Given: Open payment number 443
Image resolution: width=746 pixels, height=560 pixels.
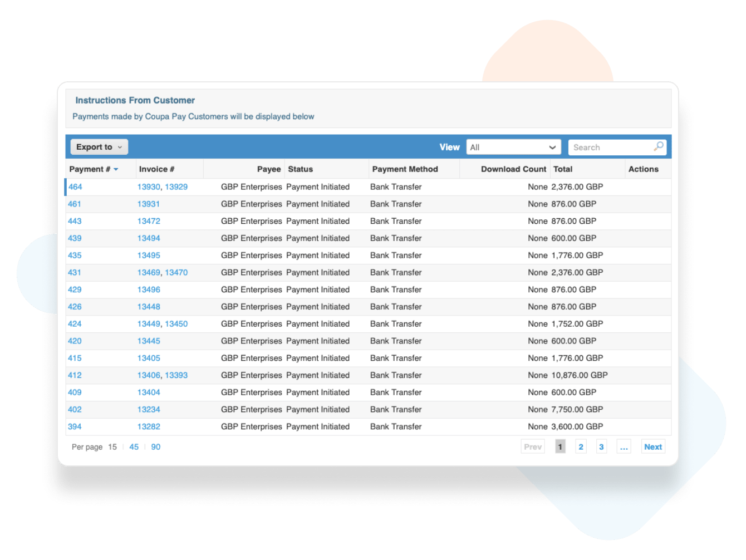Looking at the screenshot, I should [75, 221].
